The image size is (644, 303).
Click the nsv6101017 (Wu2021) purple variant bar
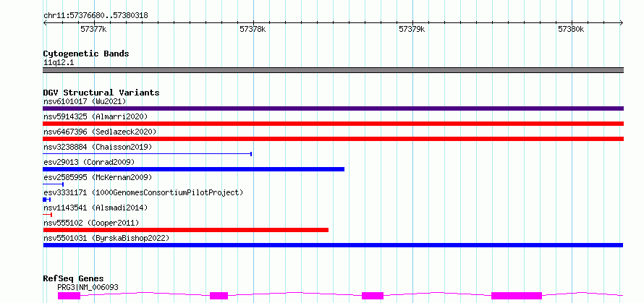pyautogui.click(x=333, y=108)
